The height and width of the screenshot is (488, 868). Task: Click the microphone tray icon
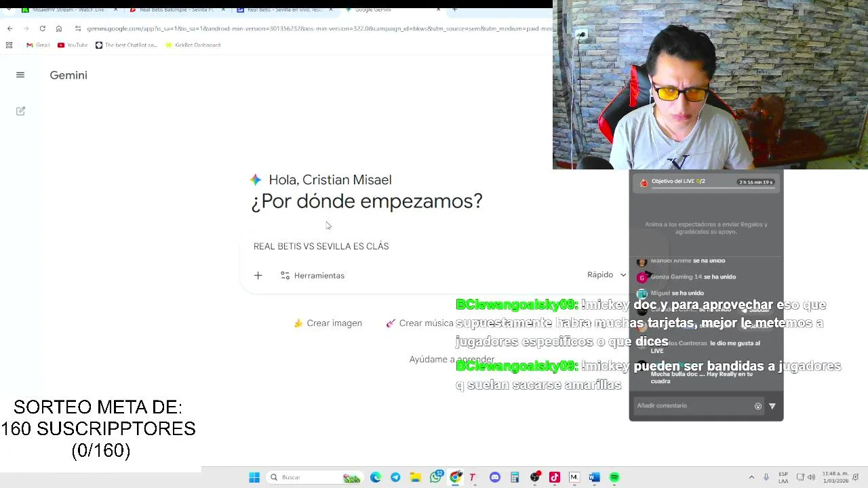[766, 477]
